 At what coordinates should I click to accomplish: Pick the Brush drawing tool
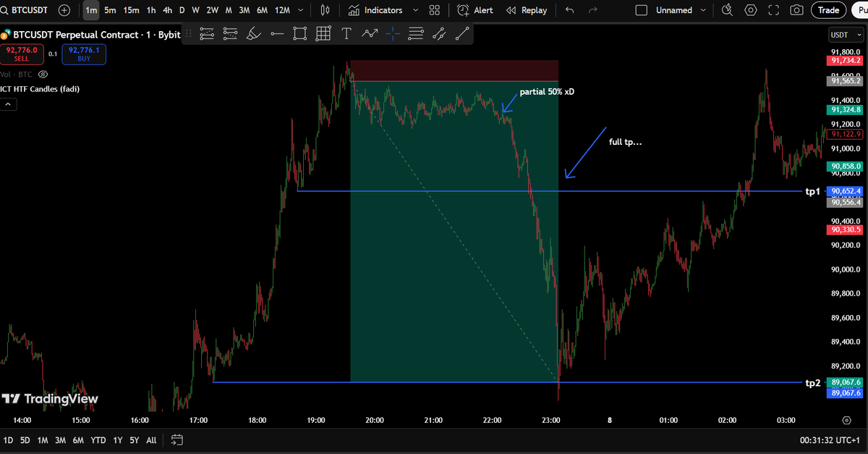click(x=254, y=33)
